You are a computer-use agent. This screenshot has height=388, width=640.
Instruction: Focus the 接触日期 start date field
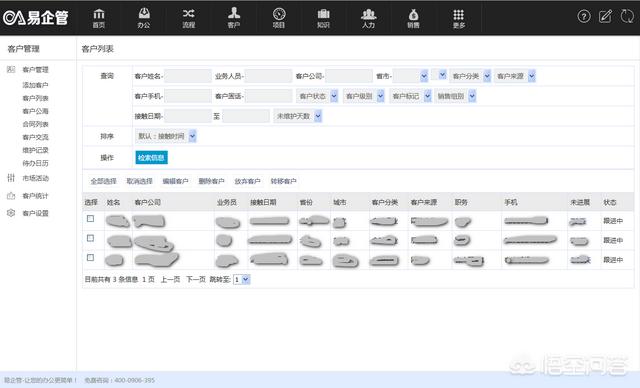tap(188, 116)
